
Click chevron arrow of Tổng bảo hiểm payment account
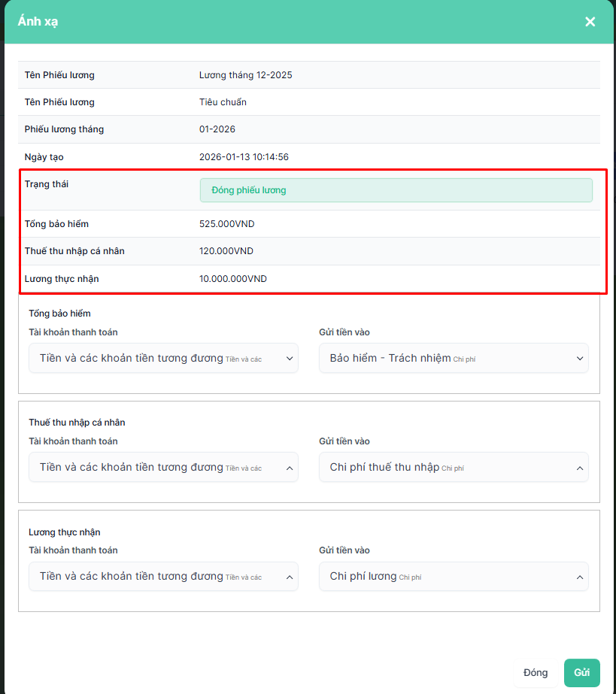pos(290,359)
